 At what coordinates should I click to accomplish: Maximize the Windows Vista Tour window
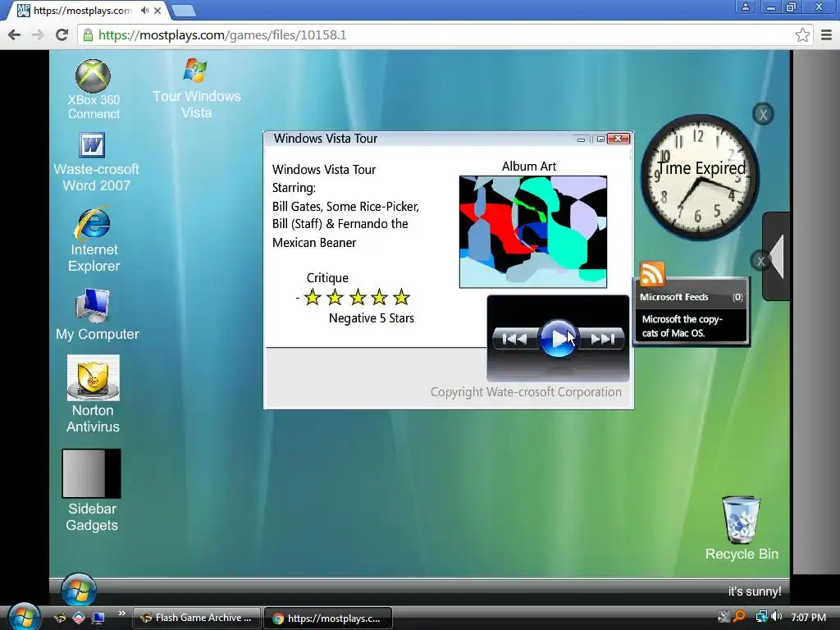coord(600,139)
